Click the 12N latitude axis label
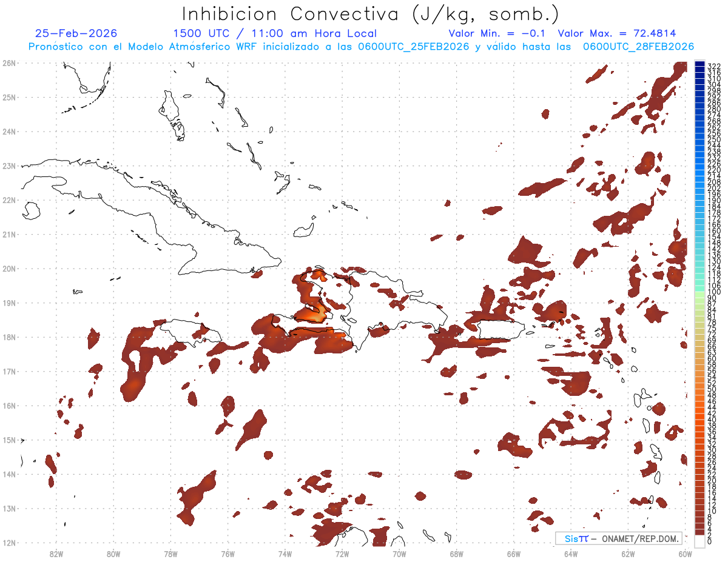Viewport: 728px width, 562px height. pyautogui.click(x=9, y=543)
